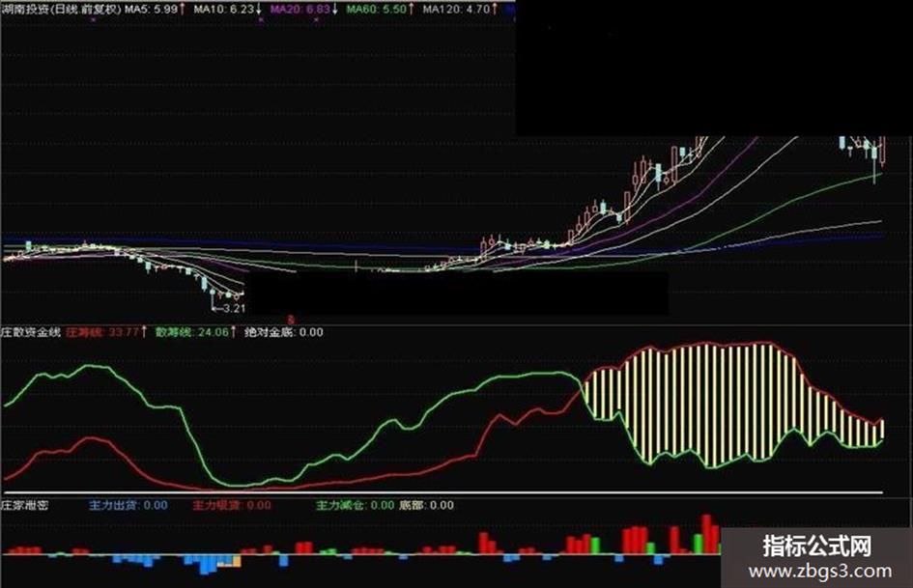The width and height of the screenshot is (913, 588).
Task: Select the red 庄筹线: 33.77 value
Action: [106, 332]
